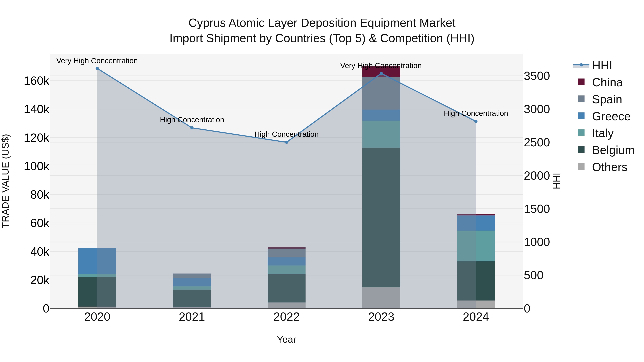Viewport: 644px width, 362px height.
Task: Click the Italy teal legend swatch
Action: point(581,132)
